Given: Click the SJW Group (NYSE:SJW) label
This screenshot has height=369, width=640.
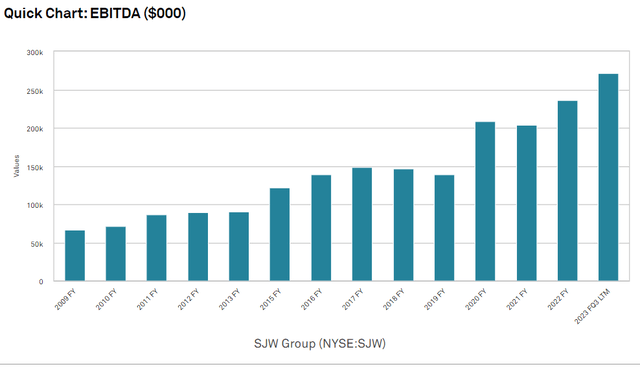Looking at the screenshot, I should click(x=320, y=343).
